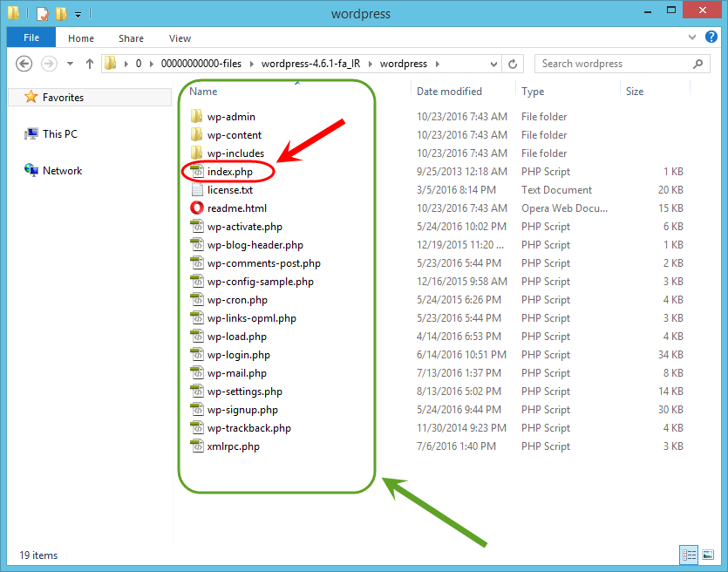Switch to the View ribbon tab
The width and height of the screenshot is (728, 572).
(180, 38)
